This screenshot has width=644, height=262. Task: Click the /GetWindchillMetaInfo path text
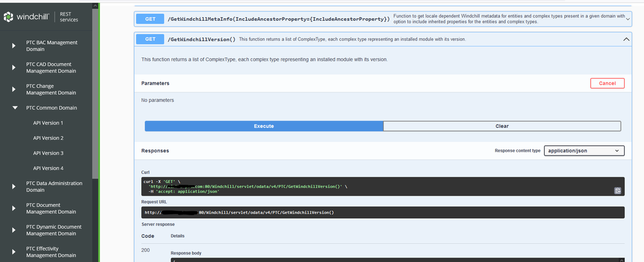click(x=278, y=19)
